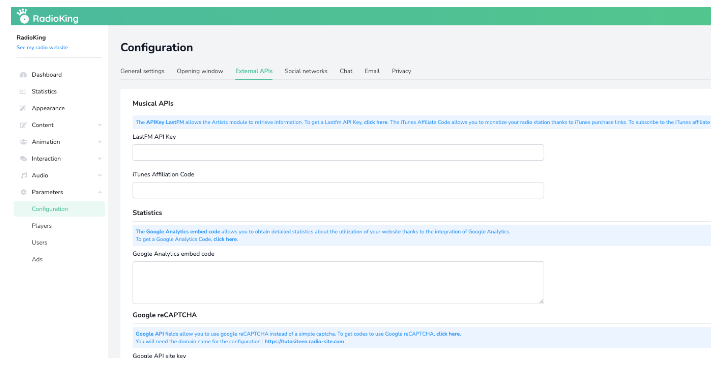
Task: Click the Interaction chat bubble icon
Action: point(23,159)
